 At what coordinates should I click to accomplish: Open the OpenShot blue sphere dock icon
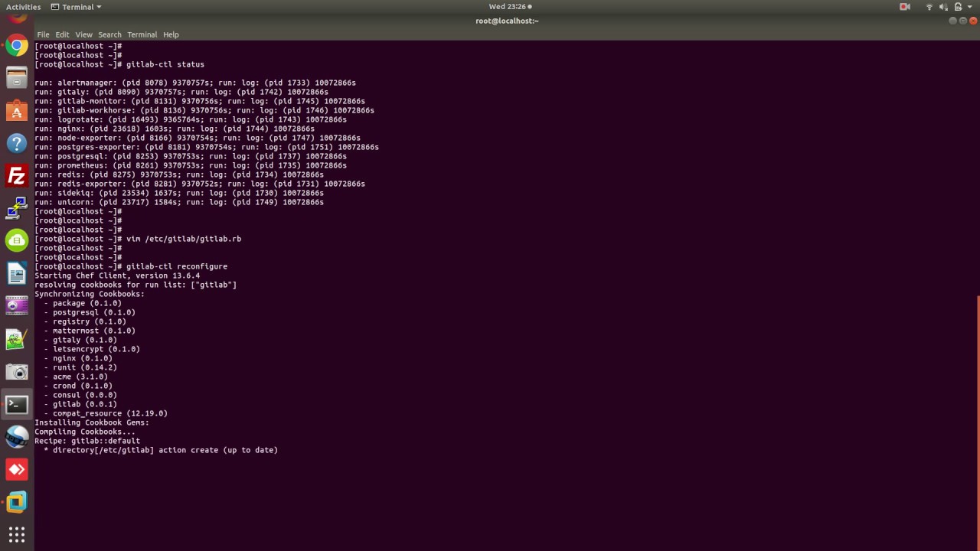point(17,437)
